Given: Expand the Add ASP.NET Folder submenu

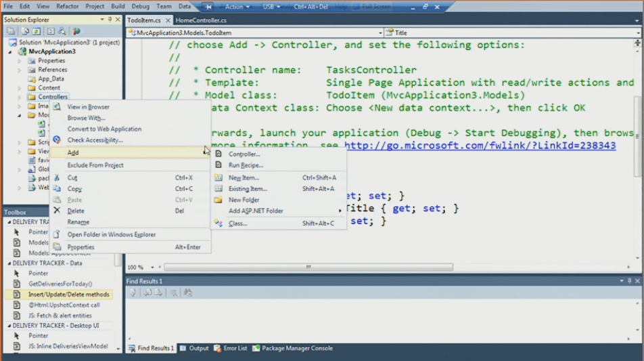Looking at the screenshot, I should click(279, 211).
